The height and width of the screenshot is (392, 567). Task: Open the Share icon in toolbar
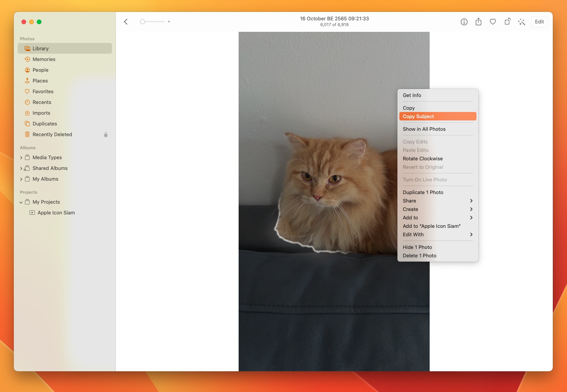(x=478, y=22)
